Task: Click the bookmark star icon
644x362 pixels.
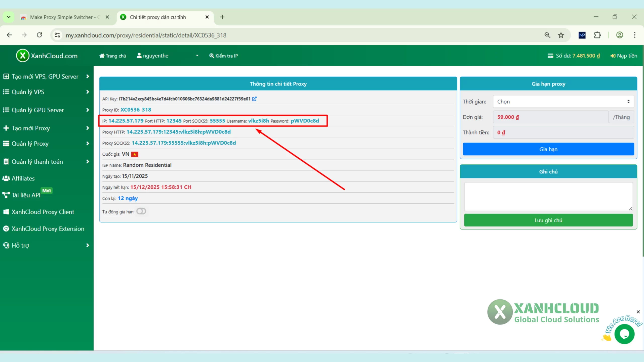Action: click(x=561, y=35)
